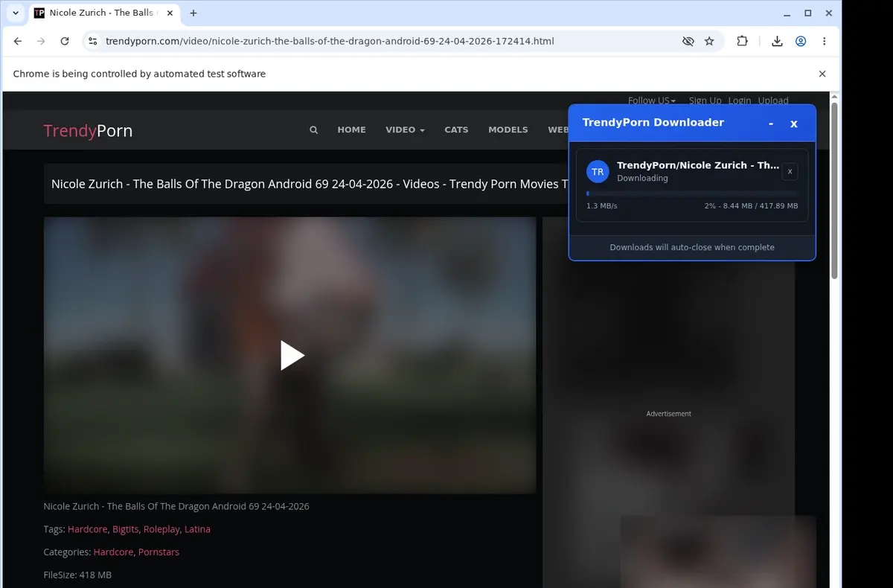This screenshot has height=588, width=893.
Task: Click the TR avatar in download item
Action: [x=598, y=171]
